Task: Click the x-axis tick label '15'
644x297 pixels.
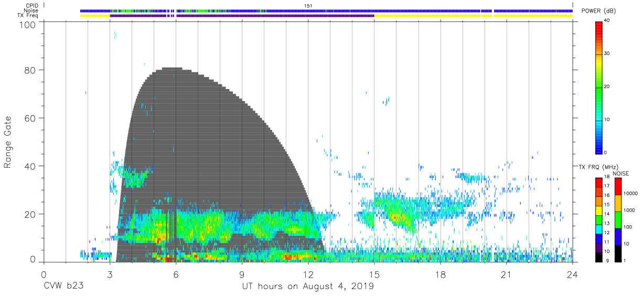Action: coord(374,276)
